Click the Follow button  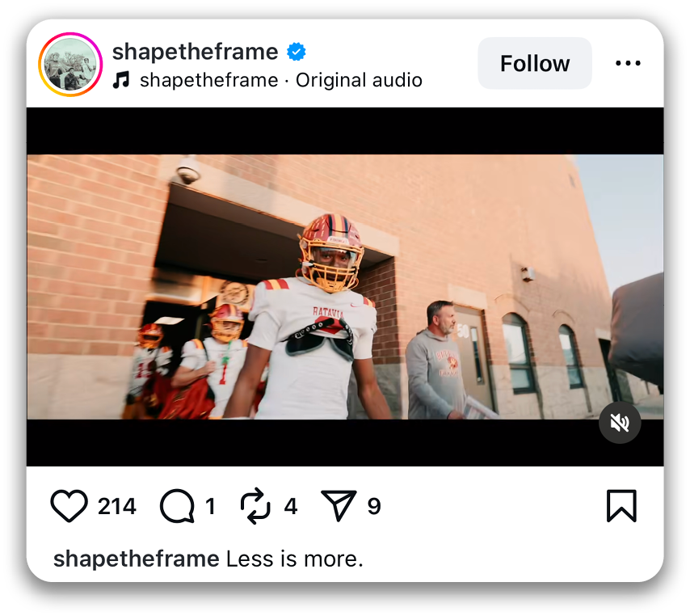coord(535,63)
